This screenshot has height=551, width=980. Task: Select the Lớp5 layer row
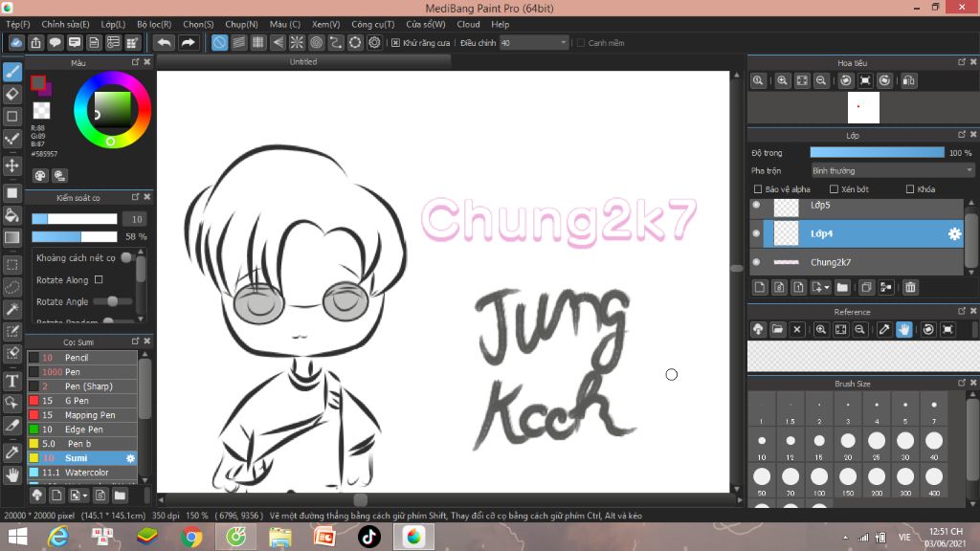857,208
